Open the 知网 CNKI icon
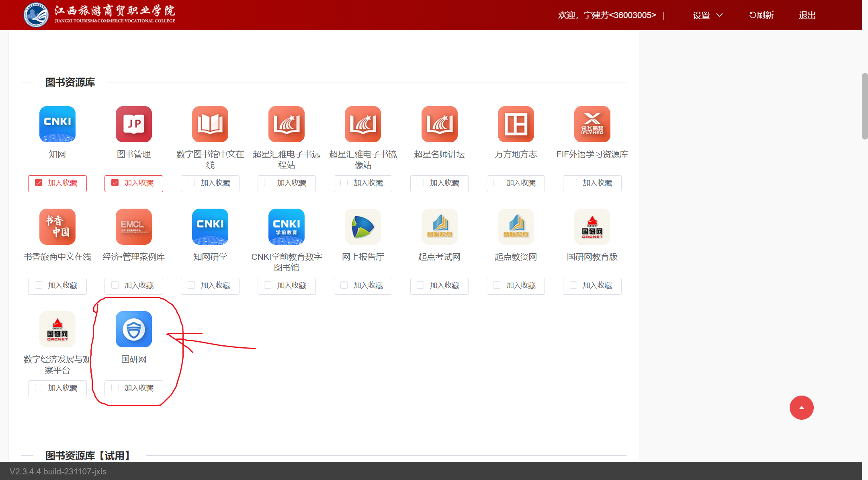Viewport: 868px width, 480px height. tap(57, 124)
